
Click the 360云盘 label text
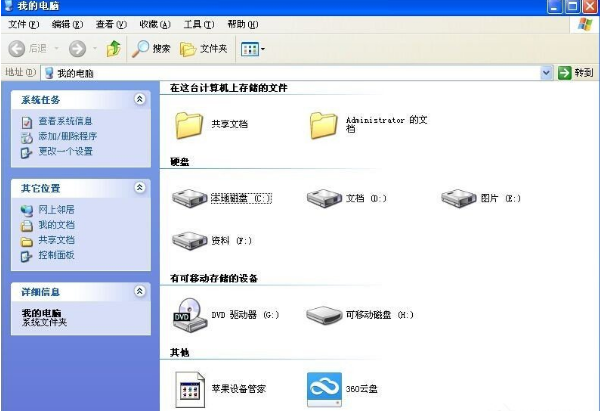click(362, 389)
